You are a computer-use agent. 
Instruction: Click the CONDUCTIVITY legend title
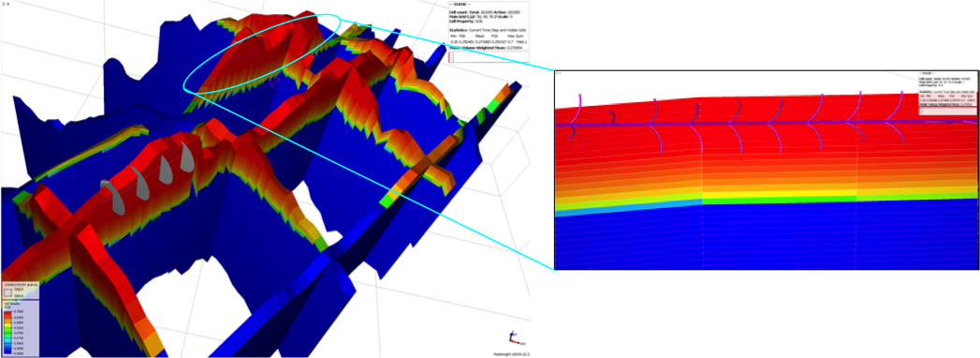[x=21, y=285]
